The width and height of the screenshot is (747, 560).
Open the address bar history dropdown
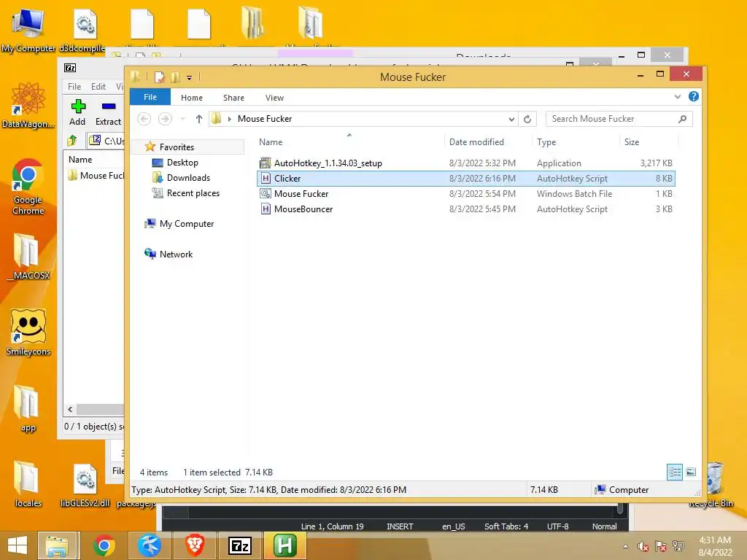click(511, 119)
